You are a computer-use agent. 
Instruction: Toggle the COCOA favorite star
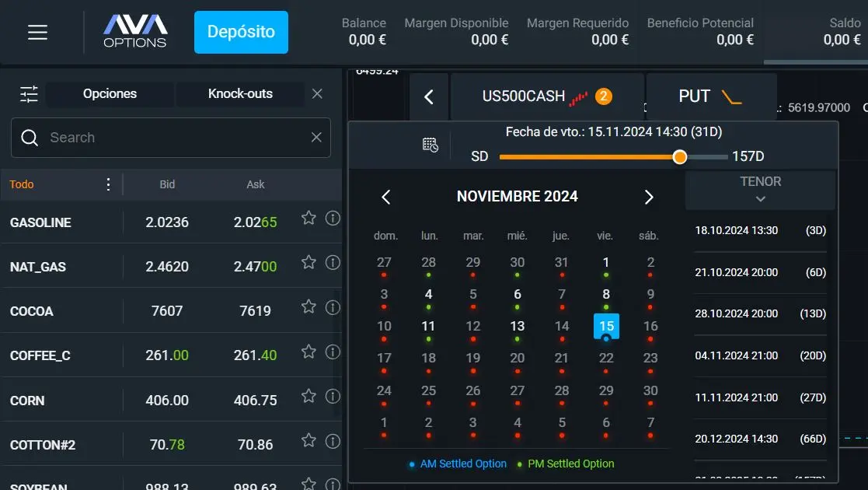(309, 306)
